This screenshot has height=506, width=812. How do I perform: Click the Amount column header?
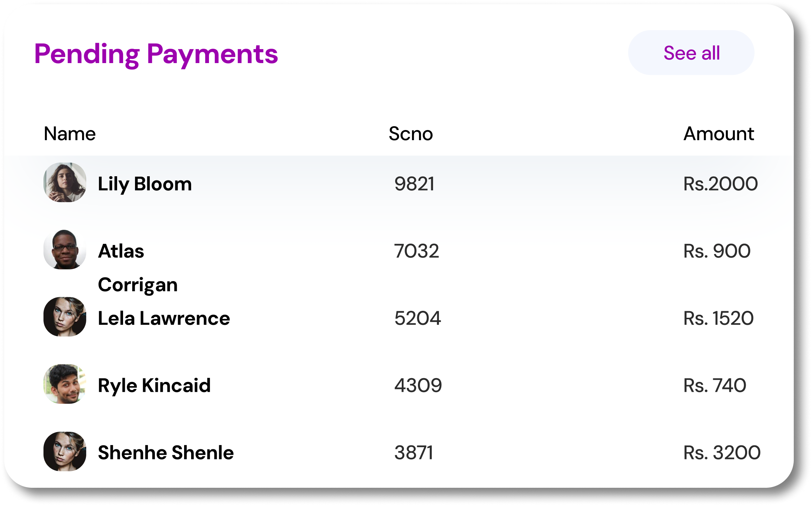pos(718,134)
